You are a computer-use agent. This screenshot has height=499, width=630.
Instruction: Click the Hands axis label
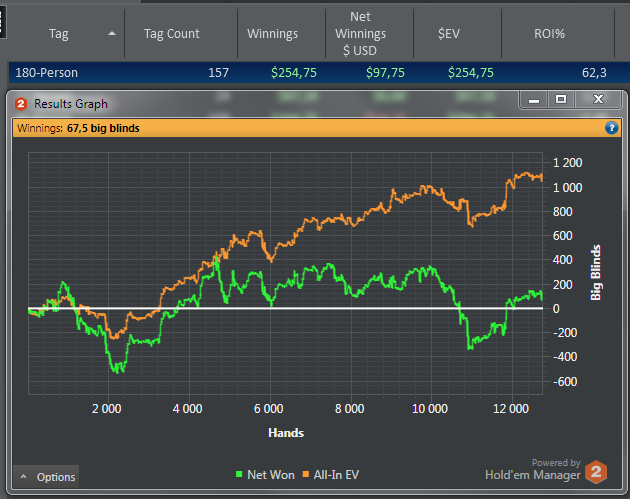point(286,433)
